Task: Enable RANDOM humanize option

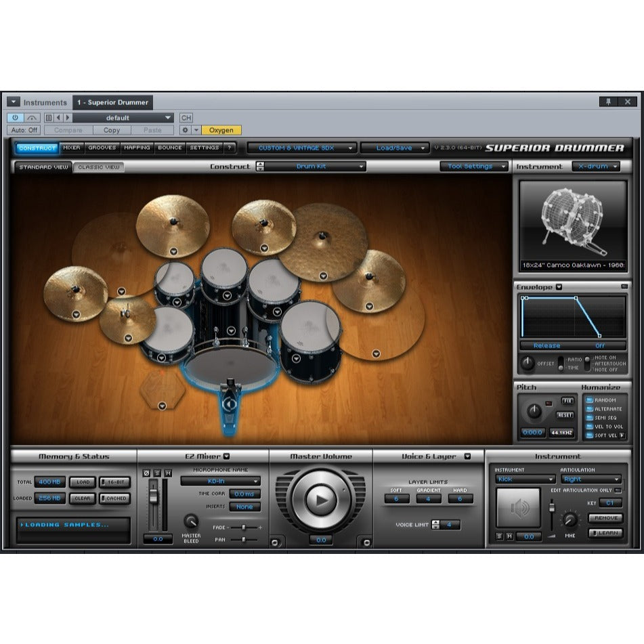Action: [590, 400]
